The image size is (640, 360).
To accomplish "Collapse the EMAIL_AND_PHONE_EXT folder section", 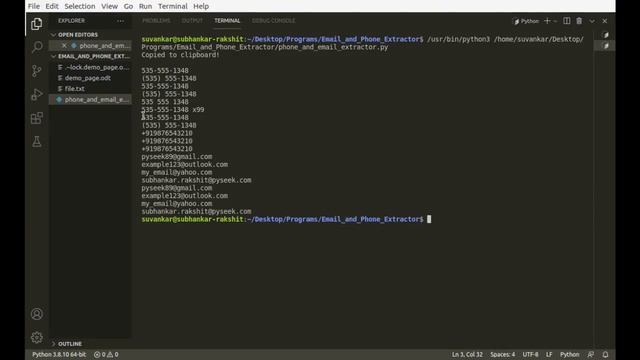I will pyautogui.click(x=90, y=56).
